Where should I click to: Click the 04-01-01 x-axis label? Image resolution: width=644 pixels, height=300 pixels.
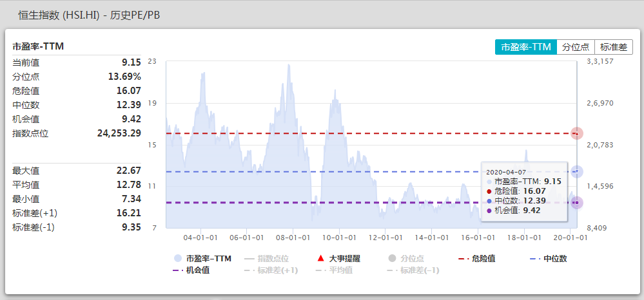coord(200,238)
